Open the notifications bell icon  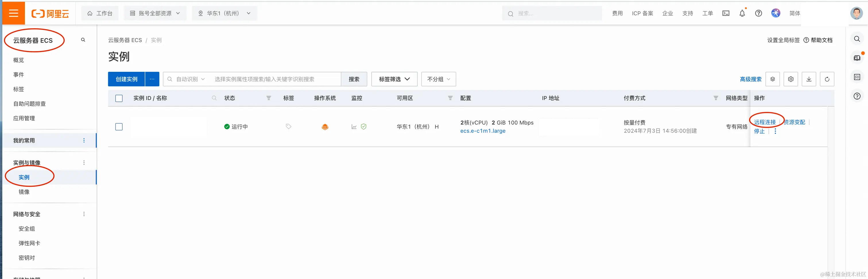click(742, 13)
